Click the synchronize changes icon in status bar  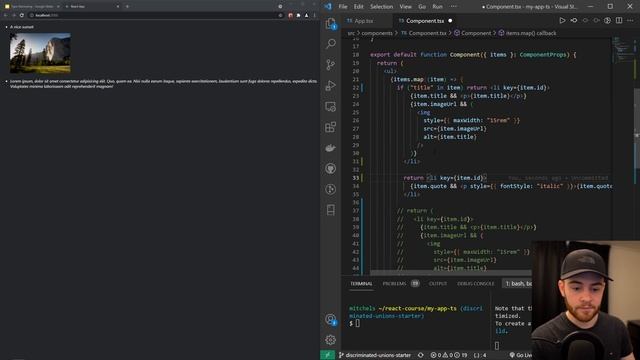pyautogui.click(x=420, y=355)
